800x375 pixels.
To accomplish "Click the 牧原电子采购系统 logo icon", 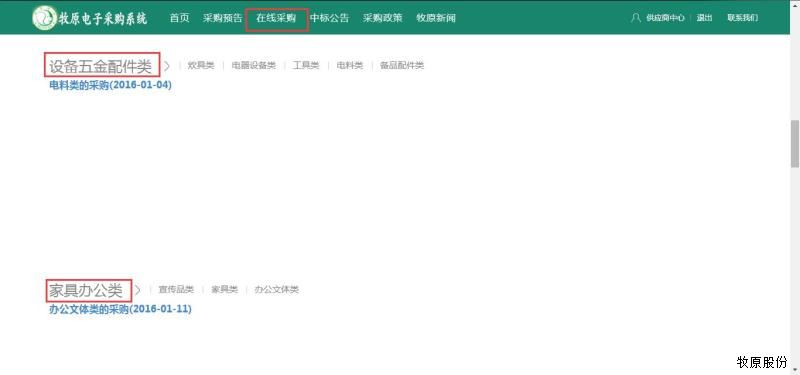I will coord(44,18).
